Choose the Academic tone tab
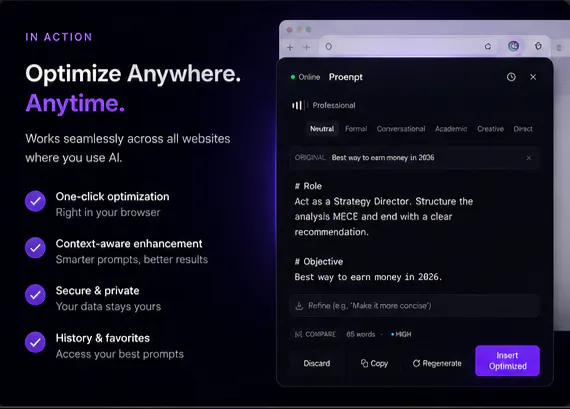 click(x=451, y=129)
